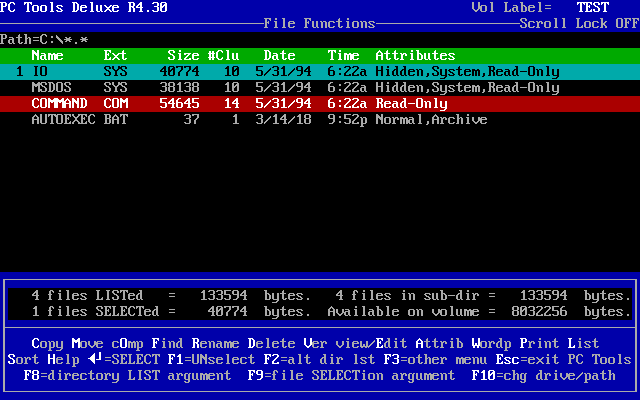Viewport: 640px width, 400px height.
Task: Choose the Print command
Action: pos(540,344)
